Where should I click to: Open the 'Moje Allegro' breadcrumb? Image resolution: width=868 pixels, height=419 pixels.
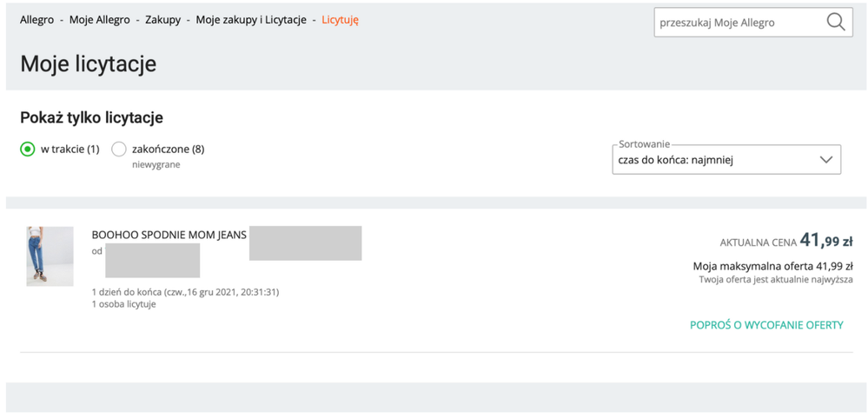[99, 20]
